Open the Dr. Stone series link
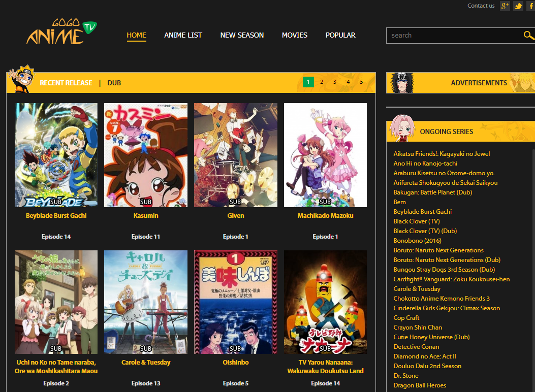 click(x=405, y=376)
